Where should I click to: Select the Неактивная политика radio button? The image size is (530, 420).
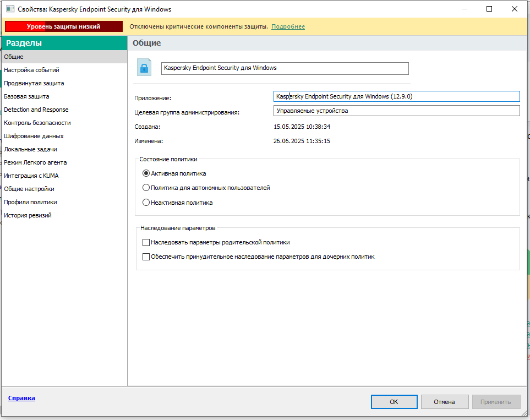pyautogui.click(x=146, y=203)
